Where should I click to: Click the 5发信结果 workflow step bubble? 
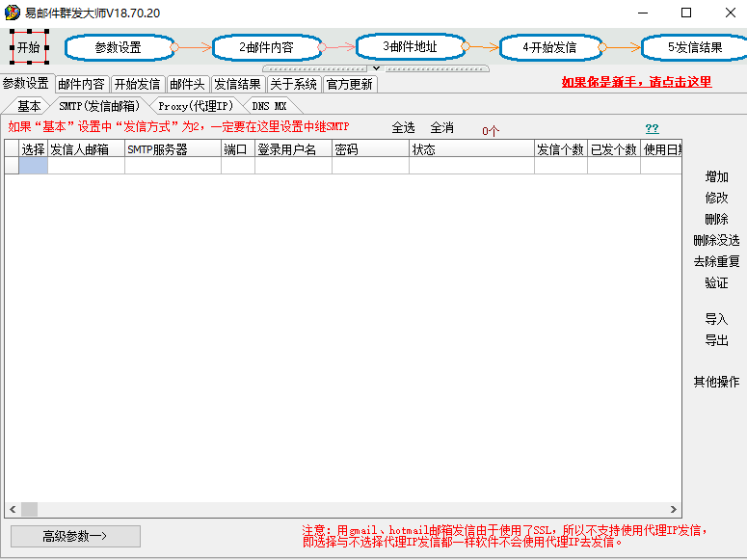coord(694,46)
